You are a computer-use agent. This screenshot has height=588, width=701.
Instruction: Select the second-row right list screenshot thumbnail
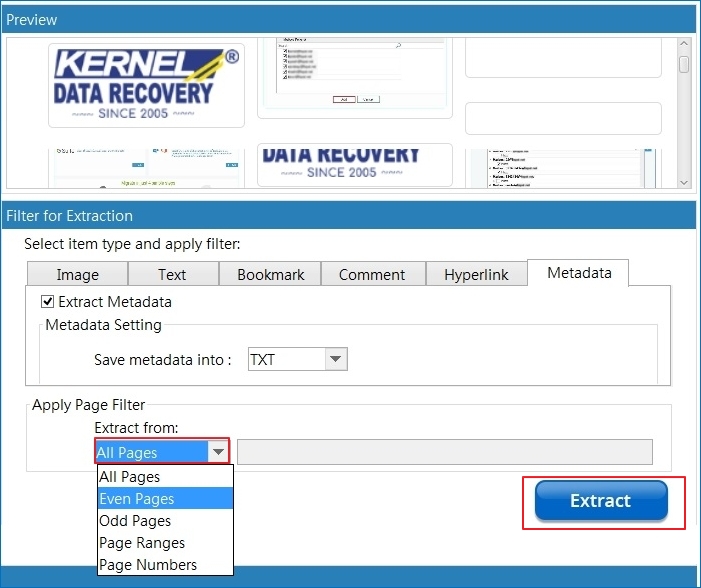click(563, 168)
